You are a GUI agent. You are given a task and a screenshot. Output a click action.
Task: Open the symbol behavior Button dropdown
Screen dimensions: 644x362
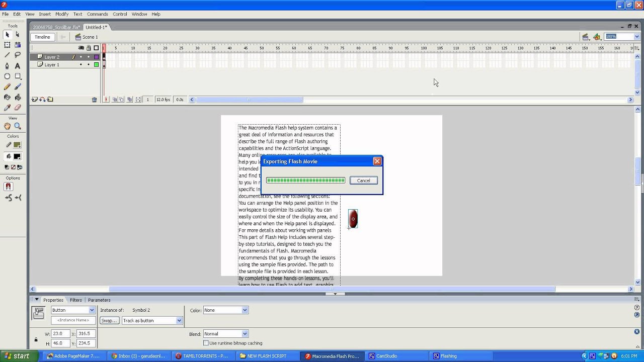coord(73,310)
